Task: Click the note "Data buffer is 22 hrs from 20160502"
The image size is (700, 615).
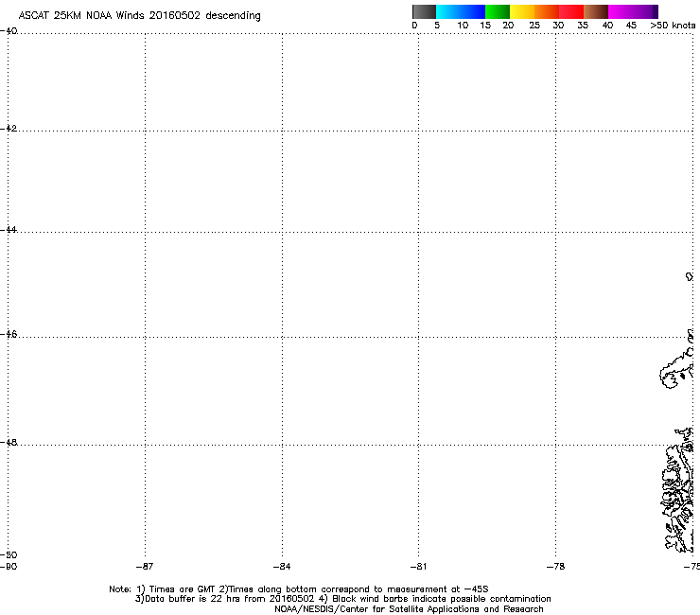Action: (230, 599)
